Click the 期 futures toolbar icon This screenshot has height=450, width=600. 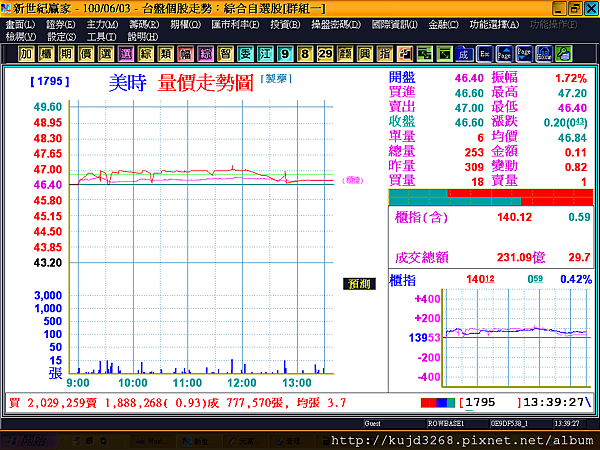[x=66, y=54]
